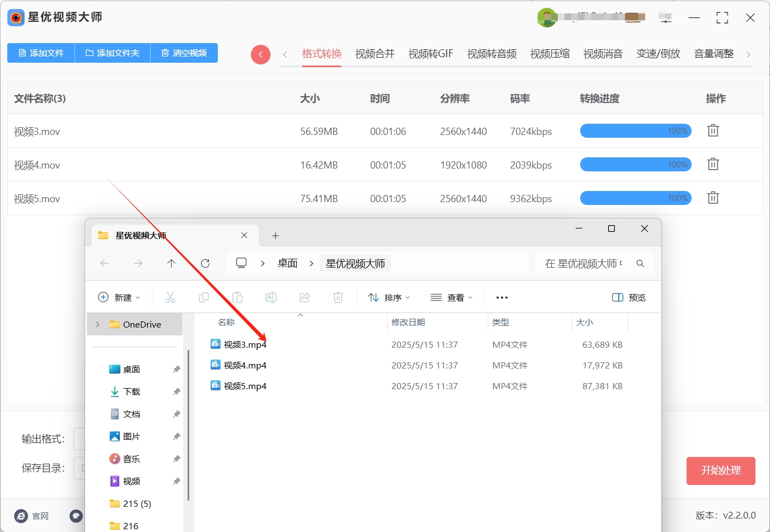Viewport: 770px width, 532px height.
Task: Click the Copy icon in Explorer toolbar
Action: [204, 297]
